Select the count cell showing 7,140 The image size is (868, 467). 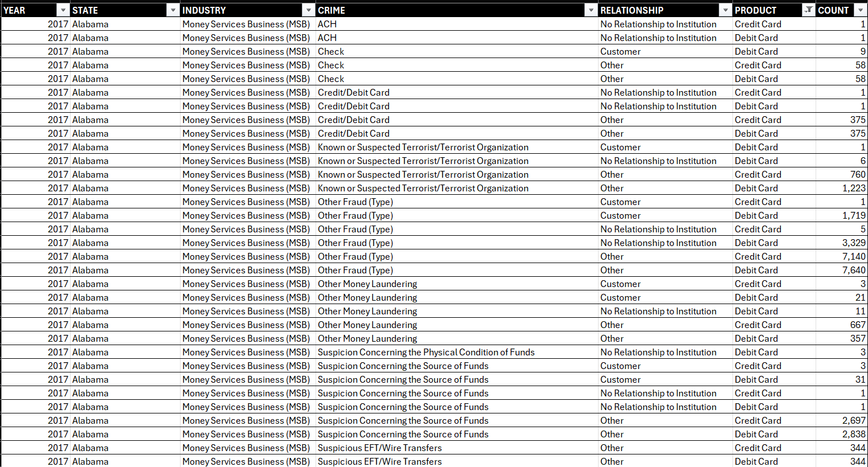842,256
